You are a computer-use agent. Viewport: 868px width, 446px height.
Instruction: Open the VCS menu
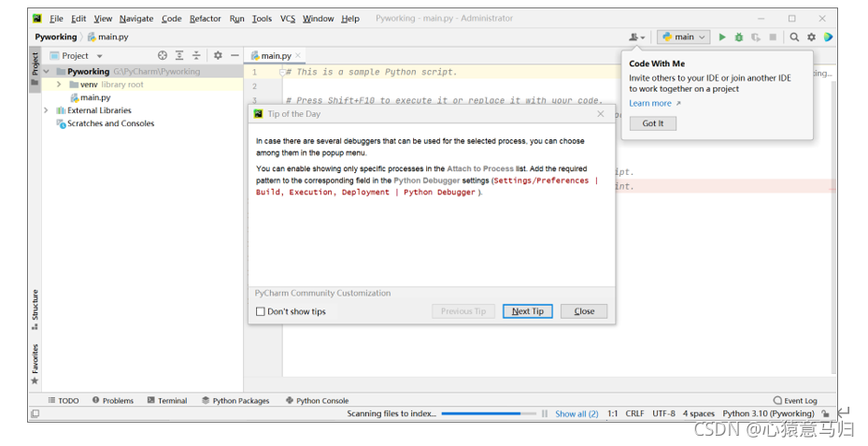287,19
